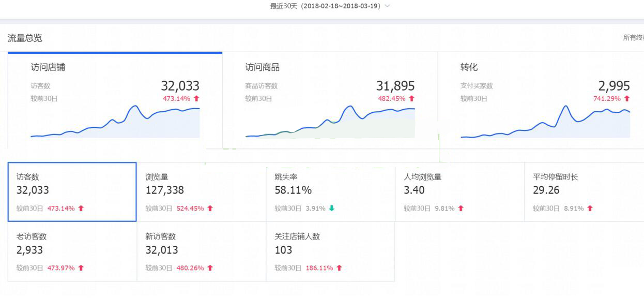Switch to the 访问商品 tab
644x298 pixels.
tap(262, 67)
